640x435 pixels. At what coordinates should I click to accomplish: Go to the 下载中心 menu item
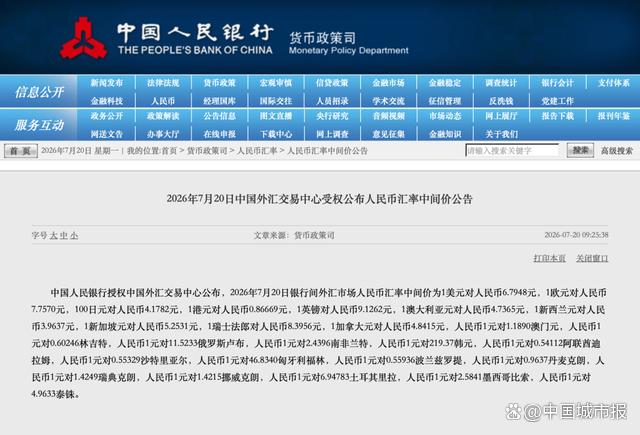coord(276,134)
